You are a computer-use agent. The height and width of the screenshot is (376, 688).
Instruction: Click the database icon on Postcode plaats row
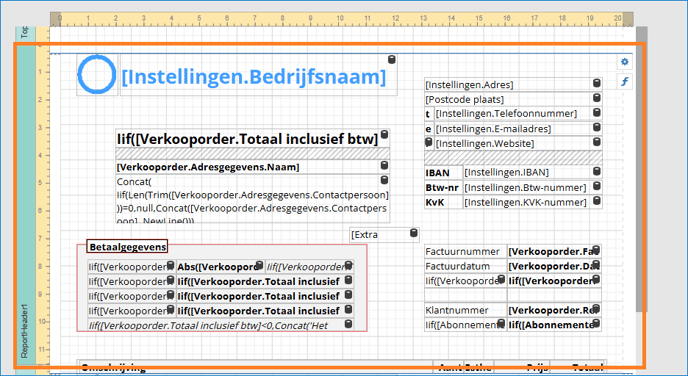597,98
